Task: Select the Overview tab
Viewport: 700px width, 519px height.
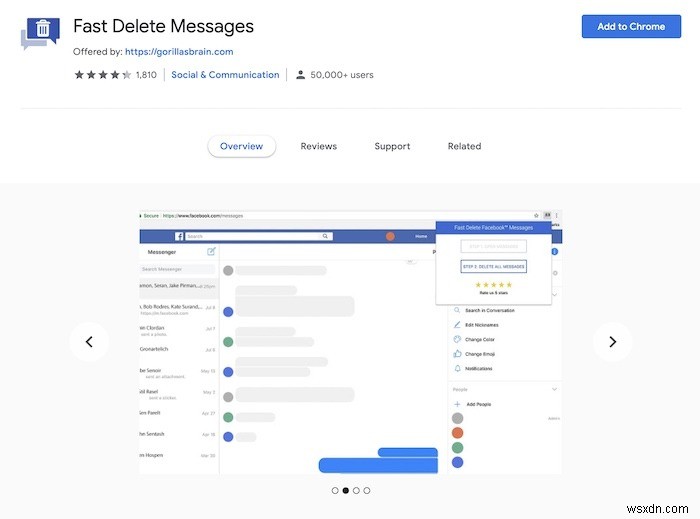Action: coord(242,146)
